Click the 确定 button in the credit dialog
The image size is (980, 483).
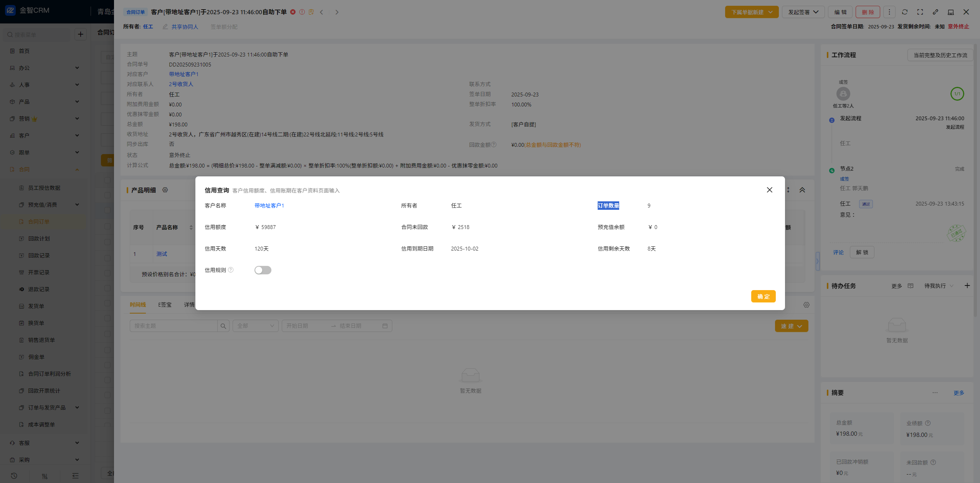point(763,296)
